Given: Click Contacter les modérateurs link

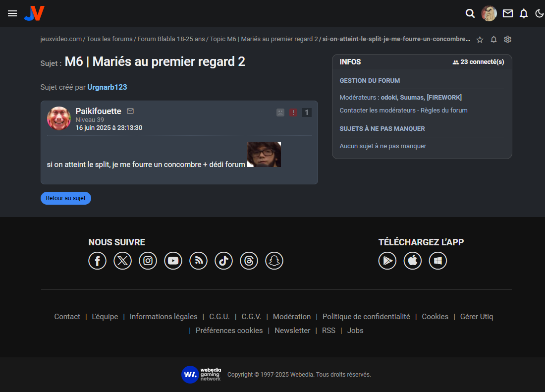Looking at the screenshot, I should [x=378, y=110].
